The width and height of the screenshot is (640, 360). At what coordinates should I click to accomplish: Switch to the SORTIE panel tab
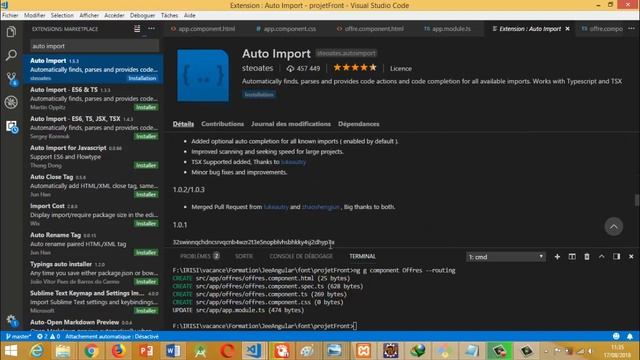(x=244, y=256)
